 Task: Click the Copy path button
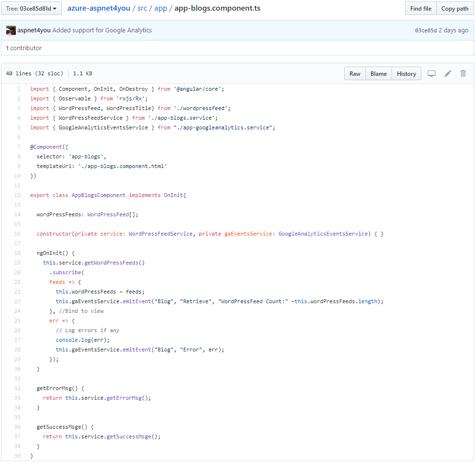(x=455, y=9)
